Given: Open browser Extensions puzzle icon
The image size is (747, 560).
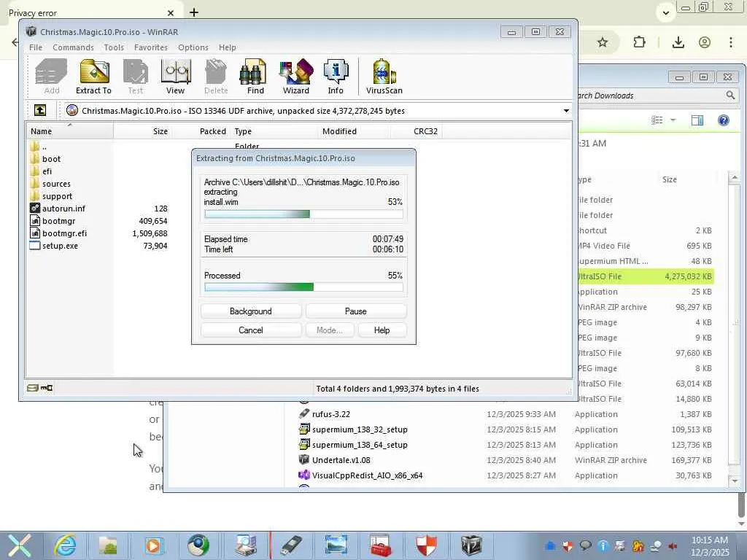Looking at the screenshot, I should click(x=639, y=42).
